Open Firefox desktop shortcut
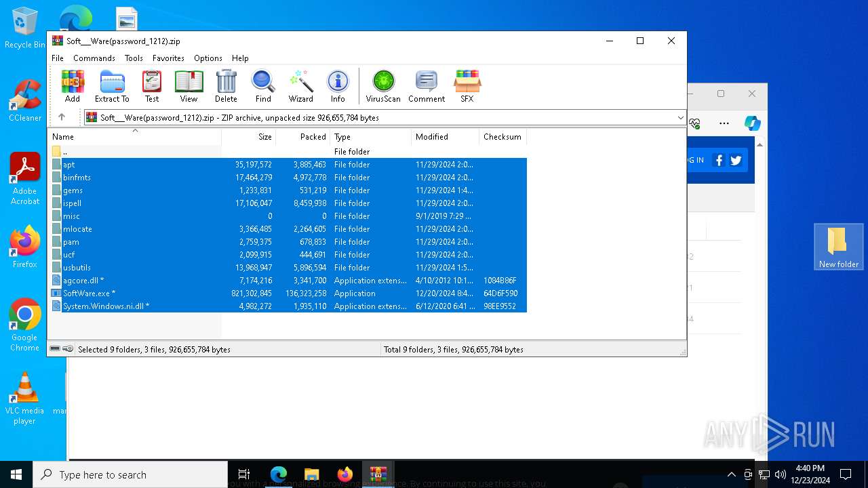868x488 pixels. (25, 247)
